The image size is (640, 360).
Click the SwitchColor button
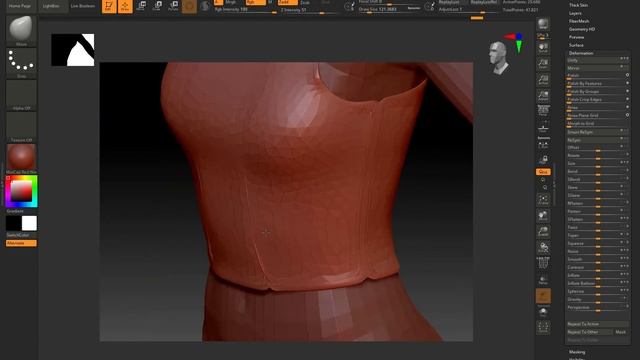(21, 235)
